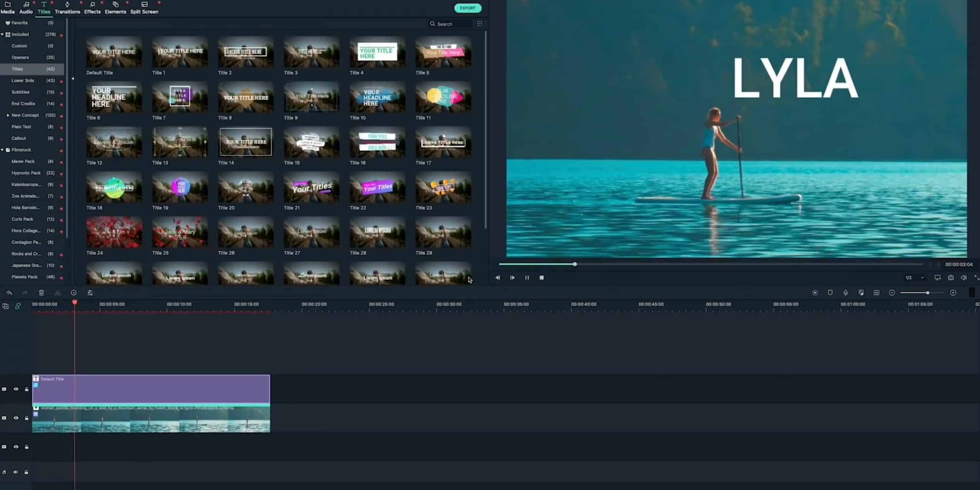Expand the Hypnotic Pack category
980x490 pixels.
click(26, 173)
